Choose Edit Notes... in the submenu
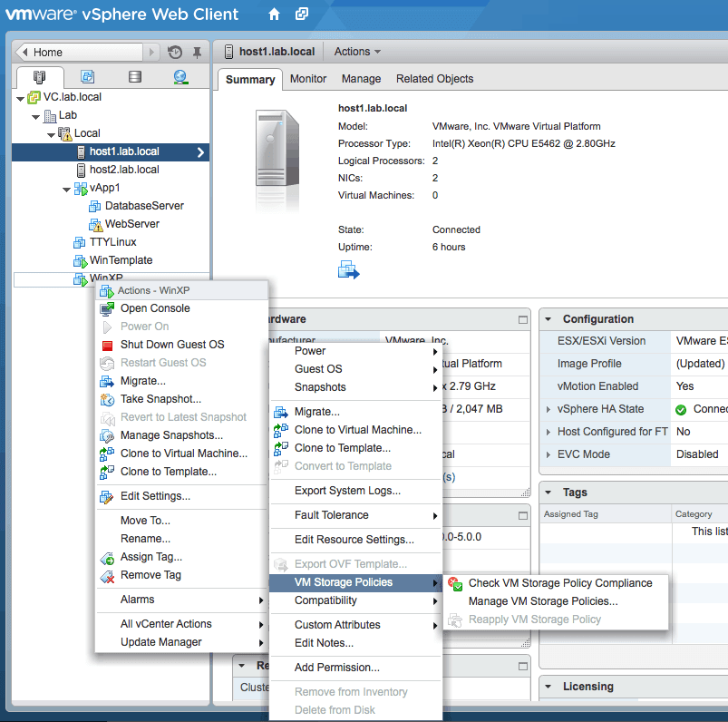728x722 pixels. (x=355, y=643)
